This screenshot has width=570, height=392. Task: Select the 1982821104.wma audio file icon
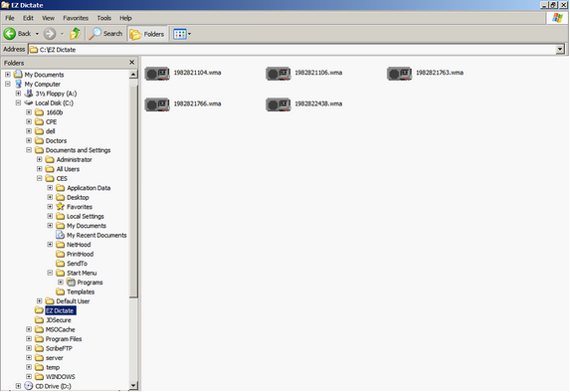(157, 73)
